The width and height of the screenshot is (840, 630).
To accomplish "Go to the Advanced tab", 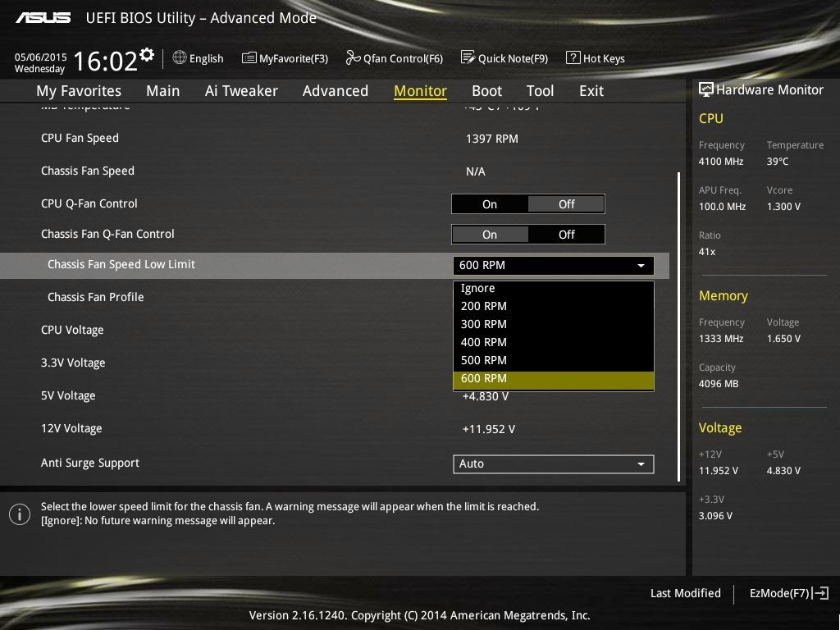I will click(x=336, y=90).
